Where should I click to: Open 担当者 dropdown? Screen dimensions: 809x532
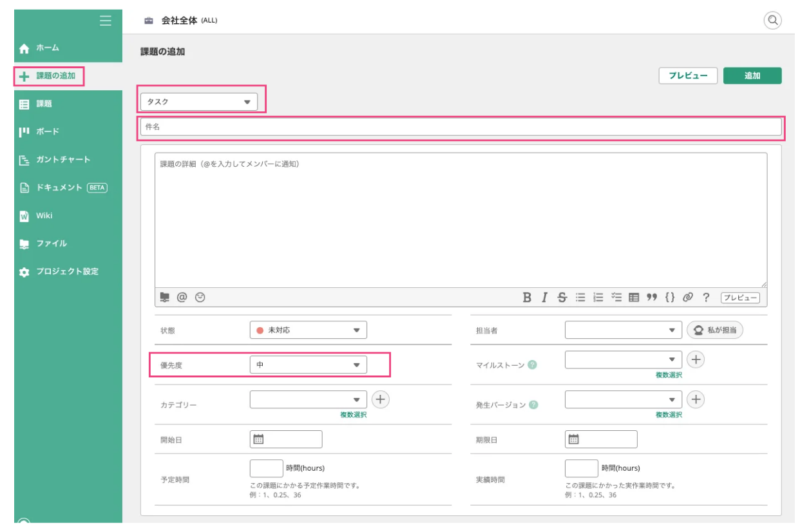tap(623, 330)
